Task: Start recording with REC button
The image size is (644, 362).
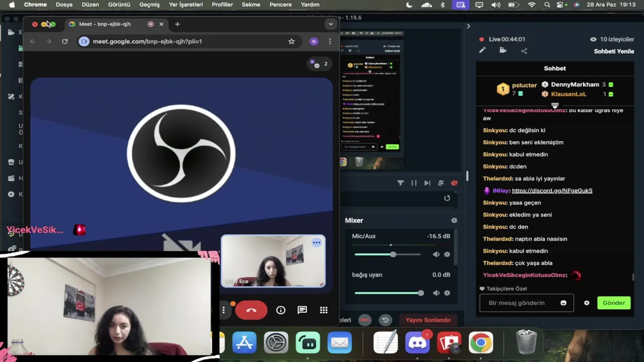Action: pyautogui.click(x=365, y=320)
